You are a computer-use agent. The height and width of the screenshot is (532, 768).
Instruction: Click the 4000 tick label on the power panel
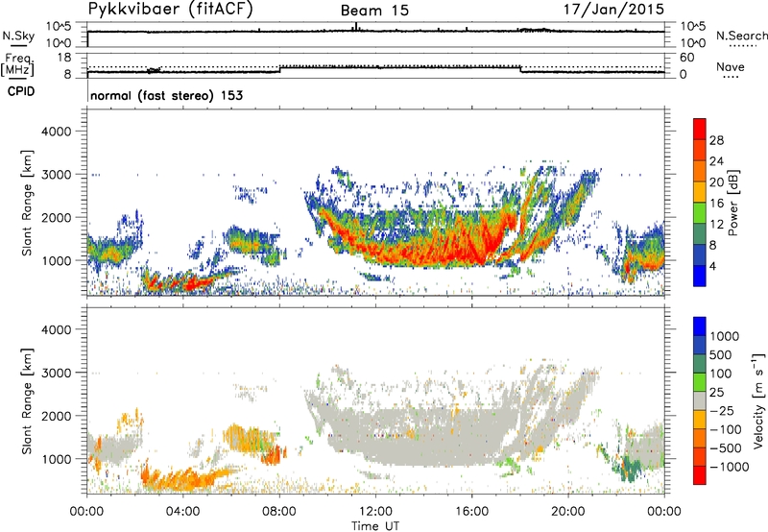(x=56, y=132)
